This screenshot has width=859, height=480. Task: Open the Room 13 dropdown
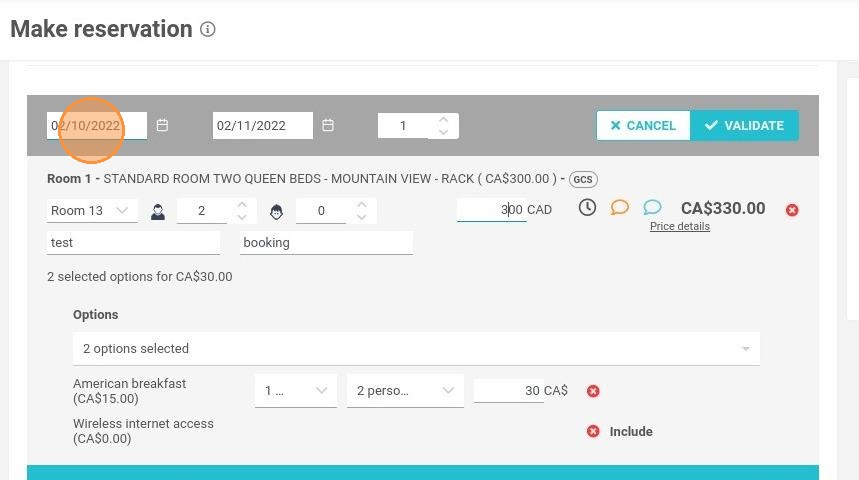pyautogui.click(x=92, y=210)
